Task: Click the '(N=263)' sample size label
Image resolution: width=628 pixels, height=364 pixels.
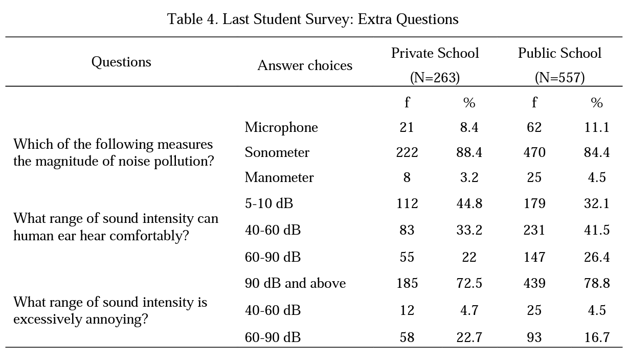Action: pyautogui.click(x=435, y=78)
